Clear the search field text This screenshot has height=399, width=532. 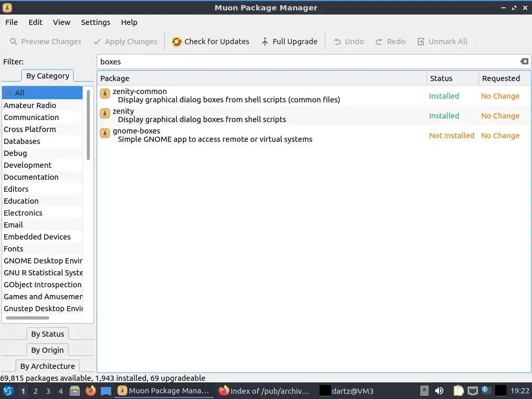click(x=524, y=61)
